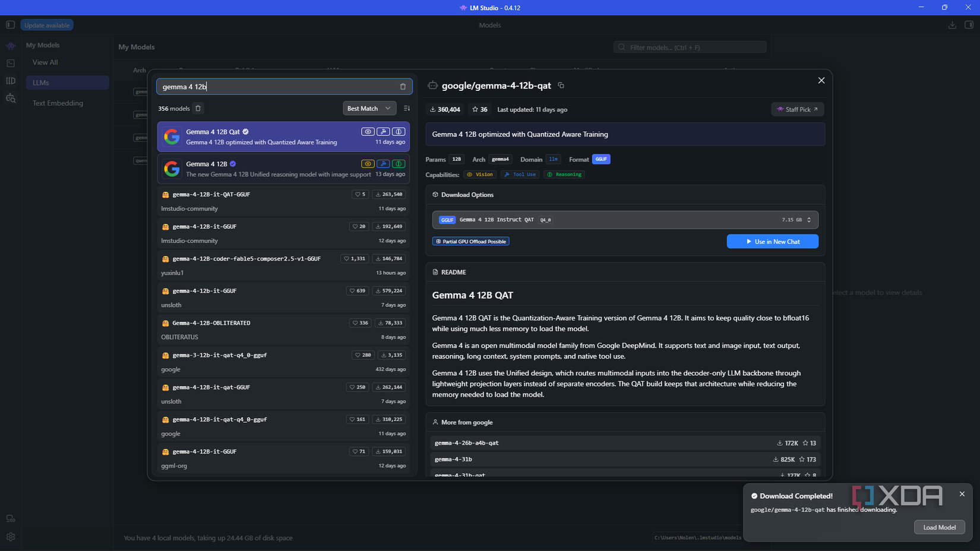Select the Gemma-4-12B-OBLITERATED result

[283, 330]
